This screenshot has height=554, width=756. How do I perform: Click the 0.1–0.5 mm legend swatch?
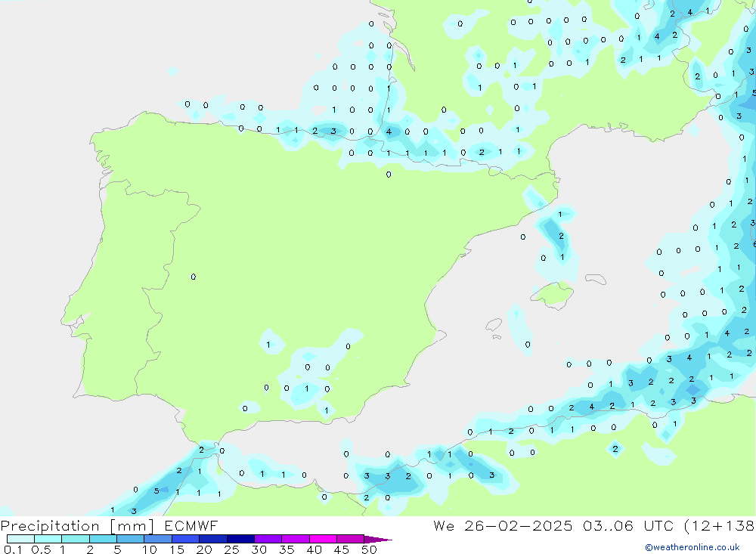[20, 539]
